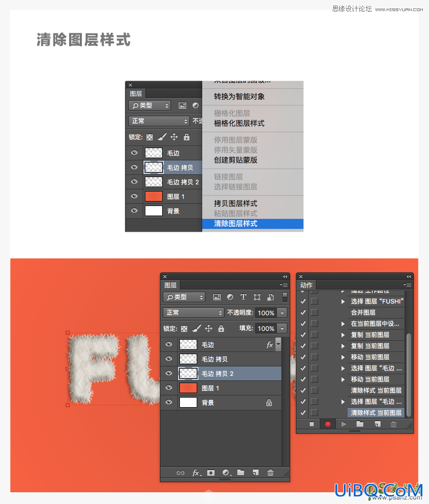The height and width of the screenshot is (504, 429).
Task: Click the lock icon on the 背景 layer
Action: coord(269,403)
